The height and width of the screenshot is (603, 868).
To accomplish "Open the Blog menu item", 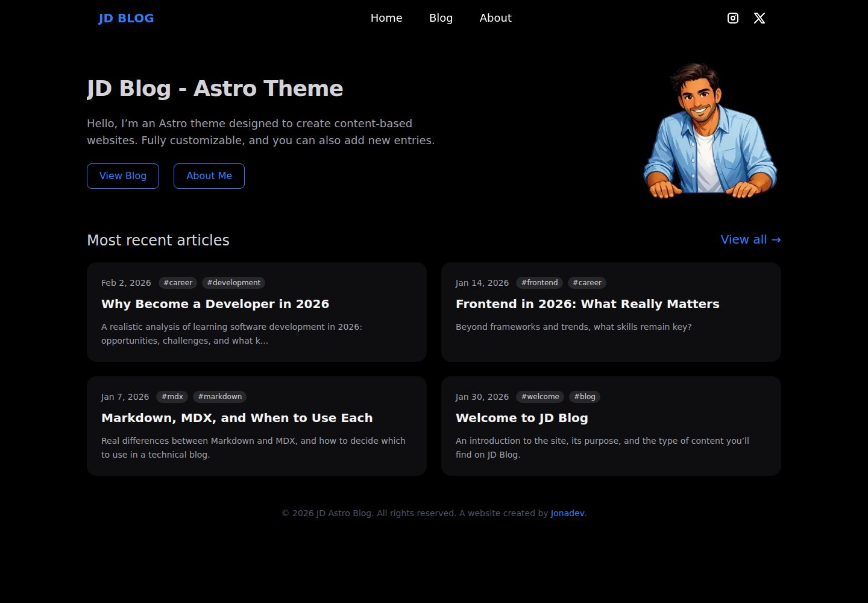I will [x=441, y=18].
